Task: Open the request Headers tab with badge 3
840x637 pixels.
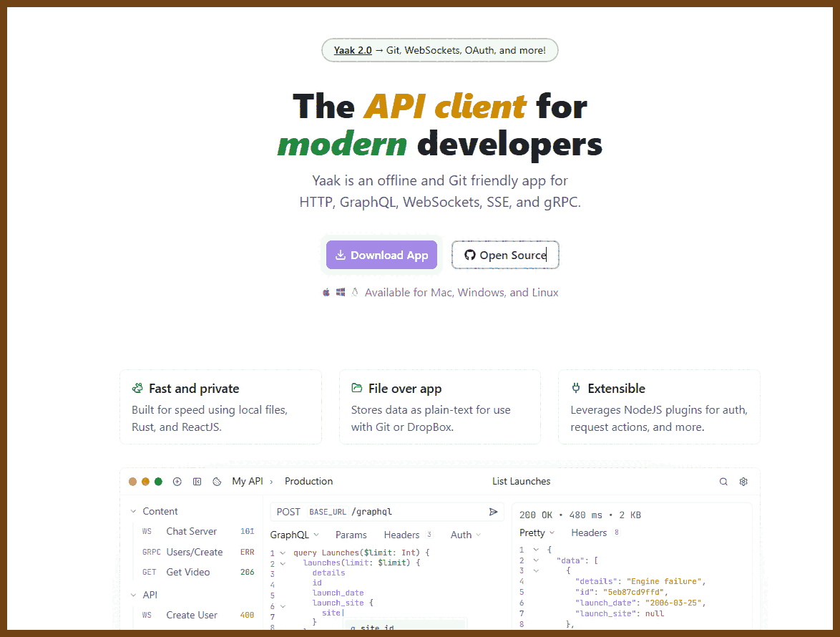Action: (409, 535)
